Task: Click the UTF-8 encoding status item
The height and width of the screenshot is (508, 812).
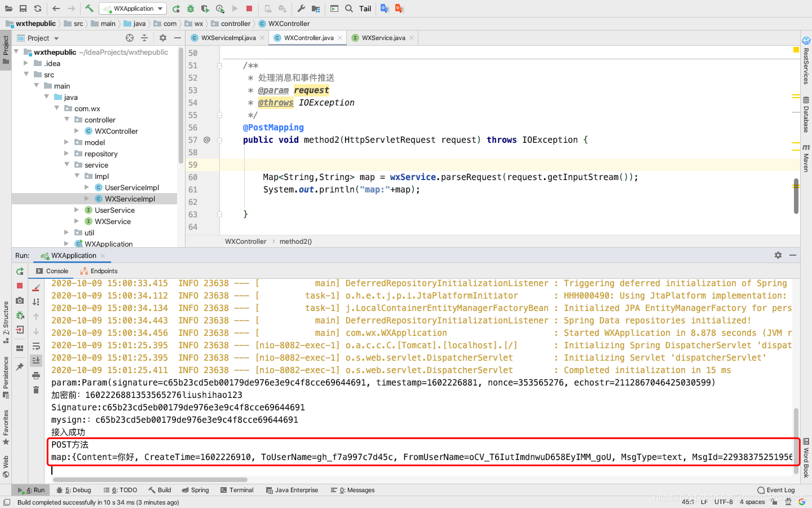Action: [723, 502]
